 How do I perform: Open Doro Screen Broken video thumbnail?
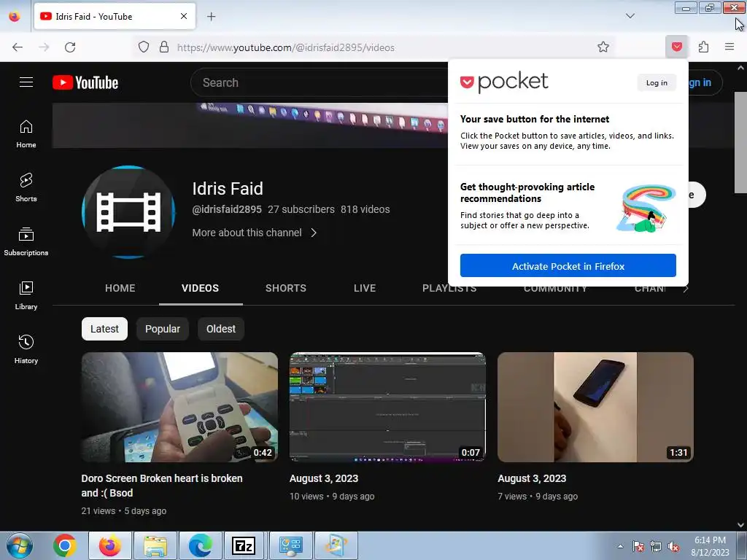coord(179,407)
